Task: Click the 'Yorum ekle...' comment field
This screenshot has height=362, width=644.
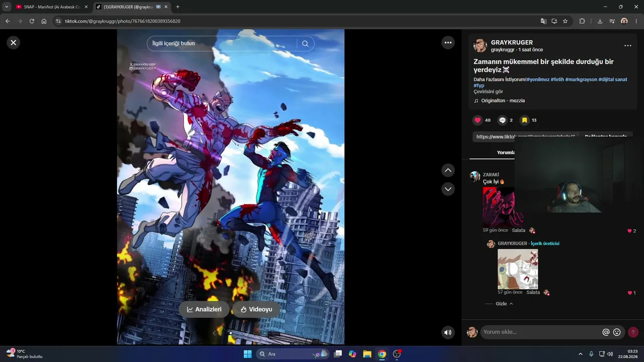Action: [x=541, y=332]
